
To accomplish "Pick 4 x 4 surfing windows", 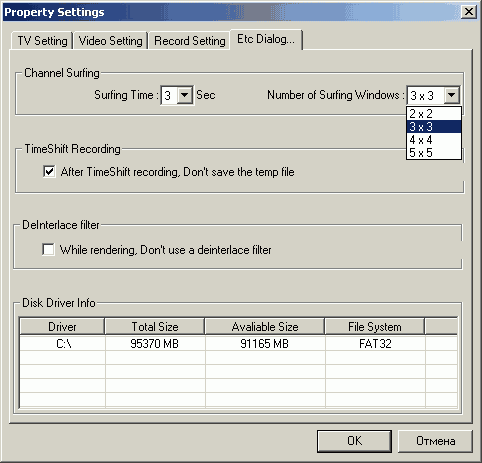I will pos(434,140).
